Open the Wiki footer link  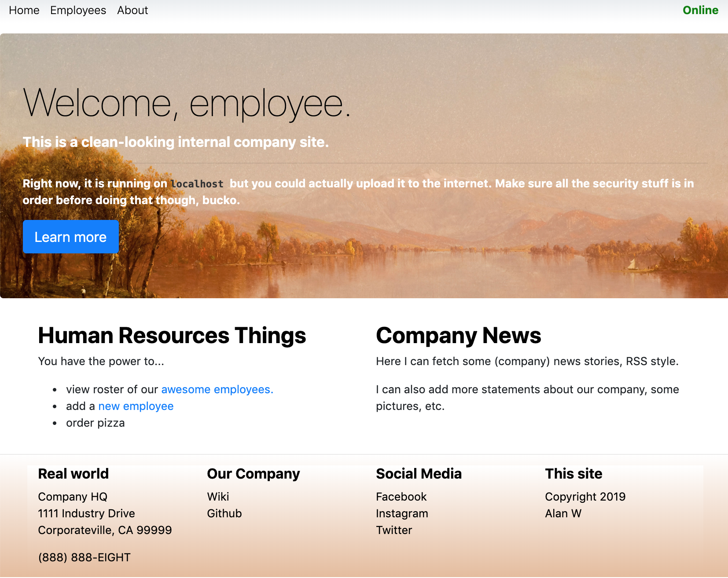coord(218,497)
